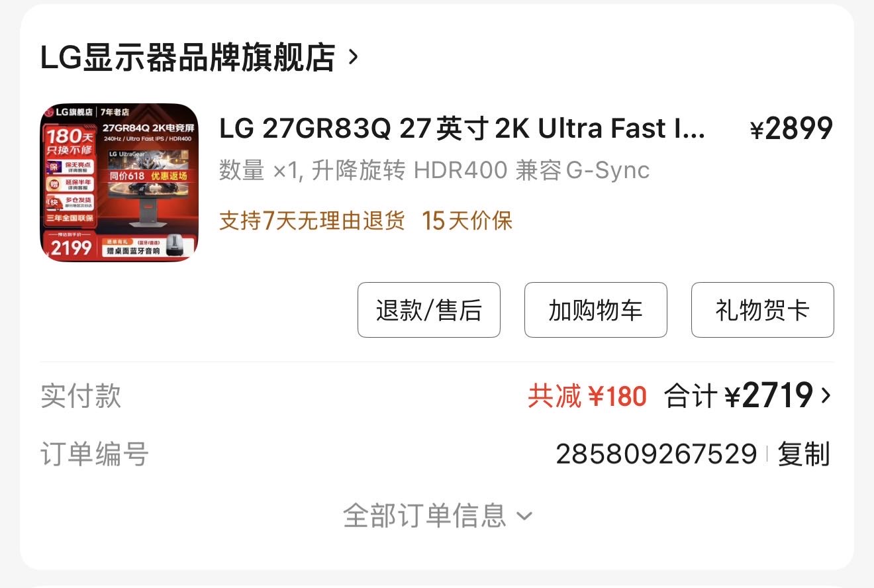Tap the right chevron after ¥2719
The image size is (874, 588).
coord(825,395)
